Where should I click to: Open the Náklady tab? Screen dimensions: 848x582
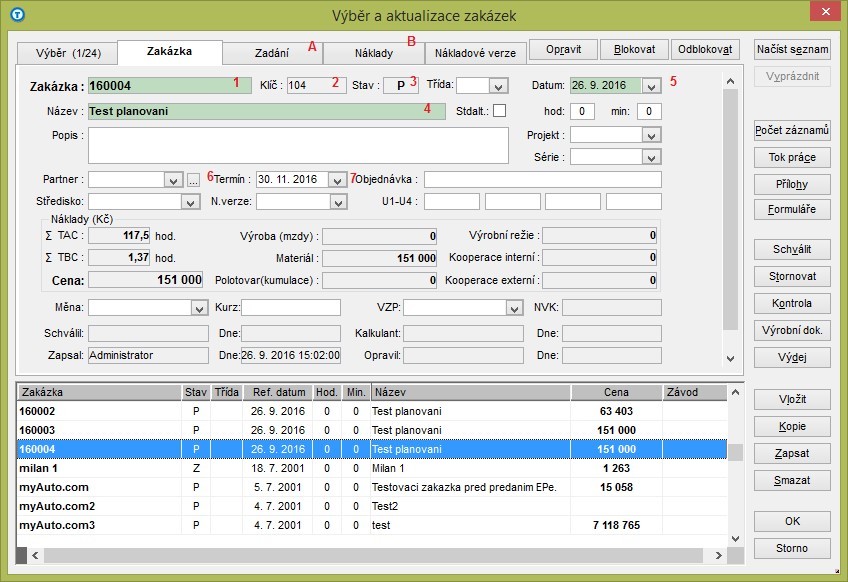[374, 53]
